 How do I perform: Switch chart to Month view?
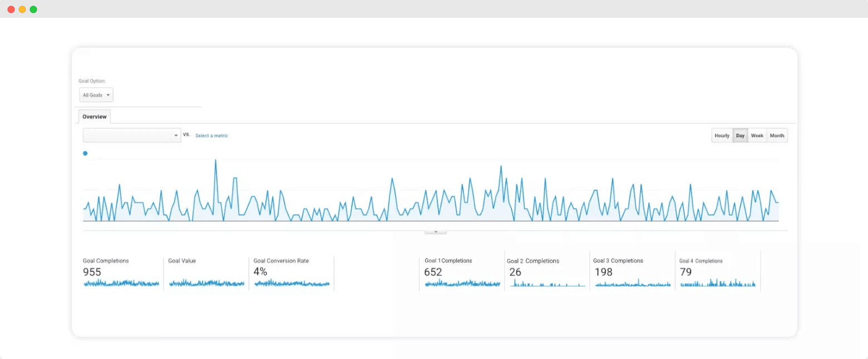coord(777,136)
